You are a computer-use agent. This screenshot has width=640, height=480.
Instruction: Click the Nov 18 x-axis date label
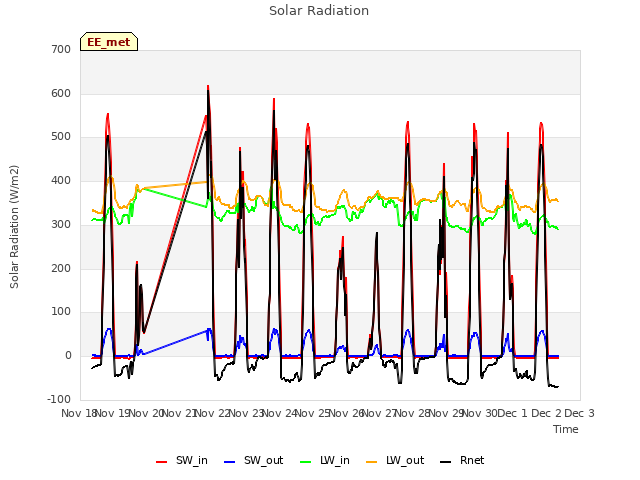pos(78,413)
